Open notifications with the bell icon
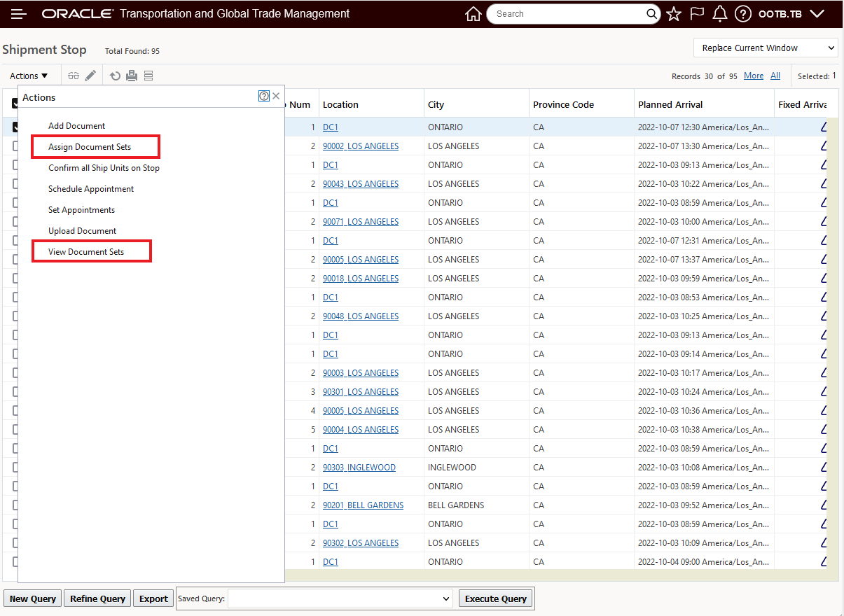Viewport: 844px width, 616px height. pos(719,13)
